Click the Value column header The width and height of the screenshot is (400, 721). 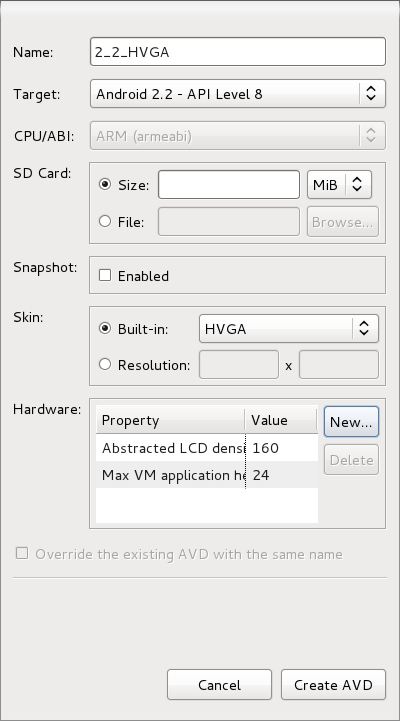(281, 420)
